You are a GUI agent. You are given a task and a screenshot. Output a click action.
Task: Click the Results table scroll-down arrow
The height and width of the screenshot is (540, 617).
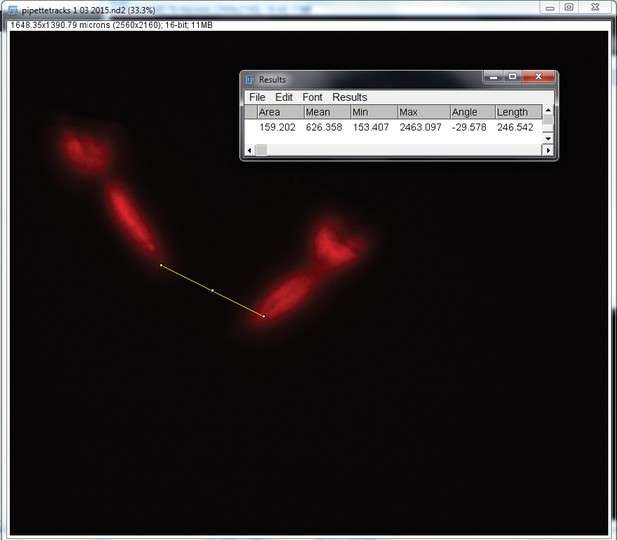tap(548, 139)
